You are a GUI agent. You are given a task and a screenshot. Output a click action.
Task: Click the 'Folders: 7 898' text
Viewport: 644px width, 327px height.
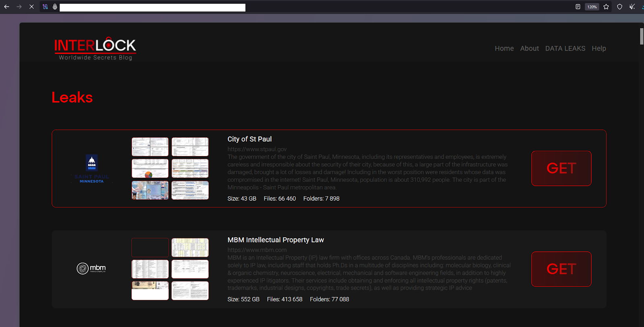click(321, 199)
